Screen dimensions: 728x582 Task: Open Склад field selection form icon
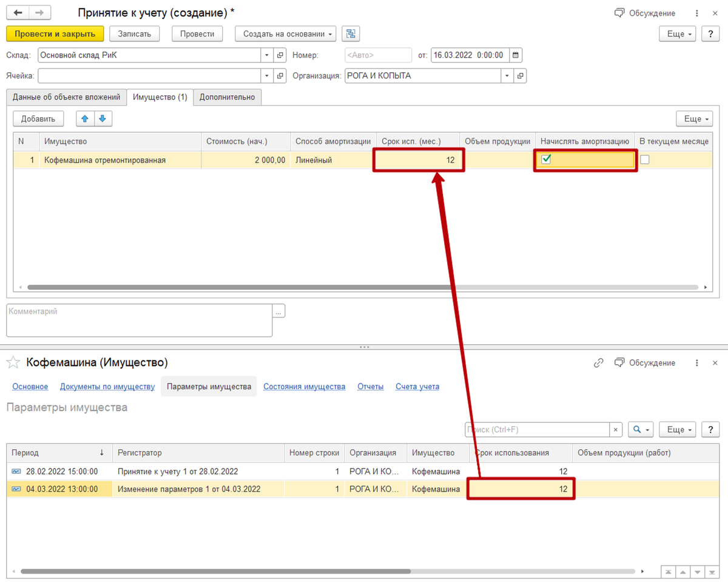click(280, 55)
